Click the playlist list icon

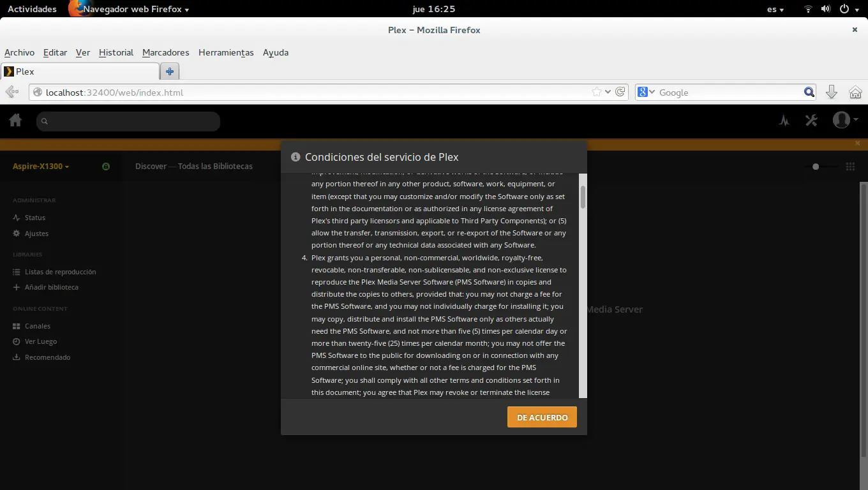click(17, 272)
